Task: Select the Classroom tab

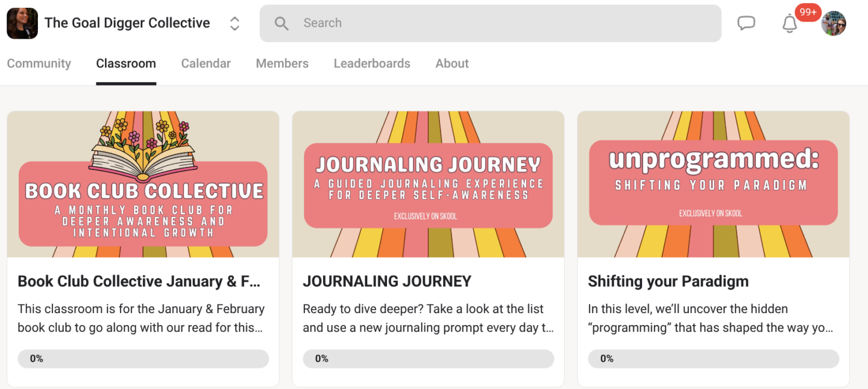Action: pos(126,63)
